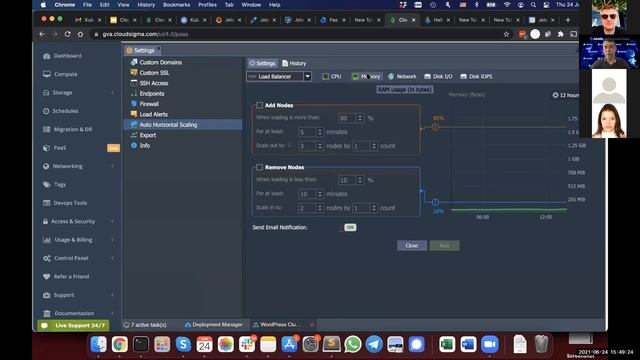This screenshot has height=360, width=640.
Task: Click the Close button
Action: pos(412,245)
